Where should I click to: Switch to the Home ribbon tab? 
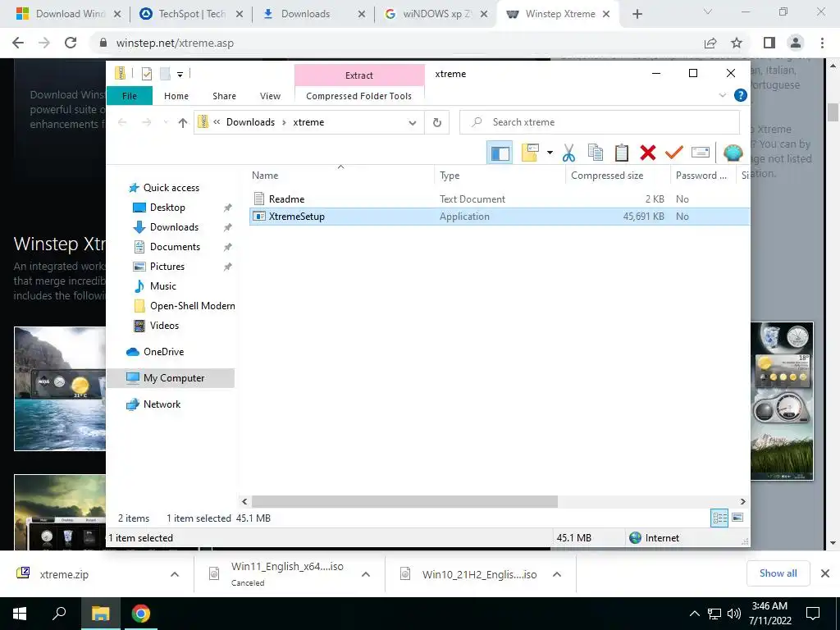point(176,96)
